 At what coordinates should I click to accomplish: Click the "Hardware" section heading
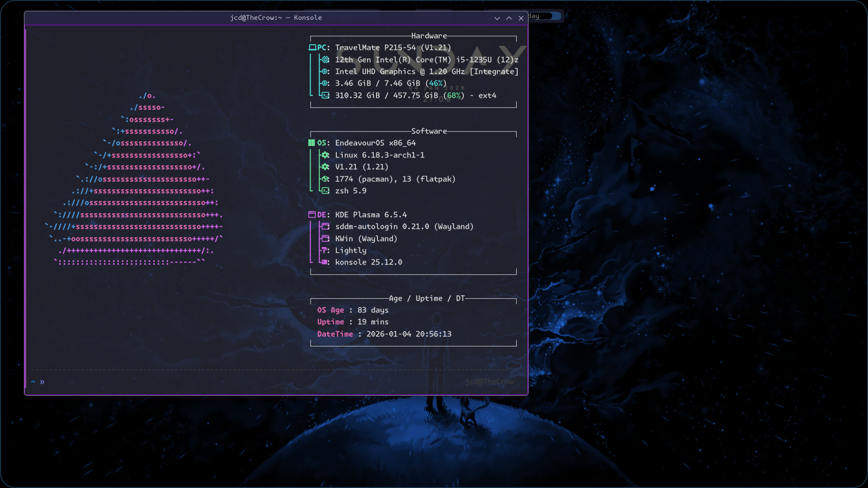[429, 36]
